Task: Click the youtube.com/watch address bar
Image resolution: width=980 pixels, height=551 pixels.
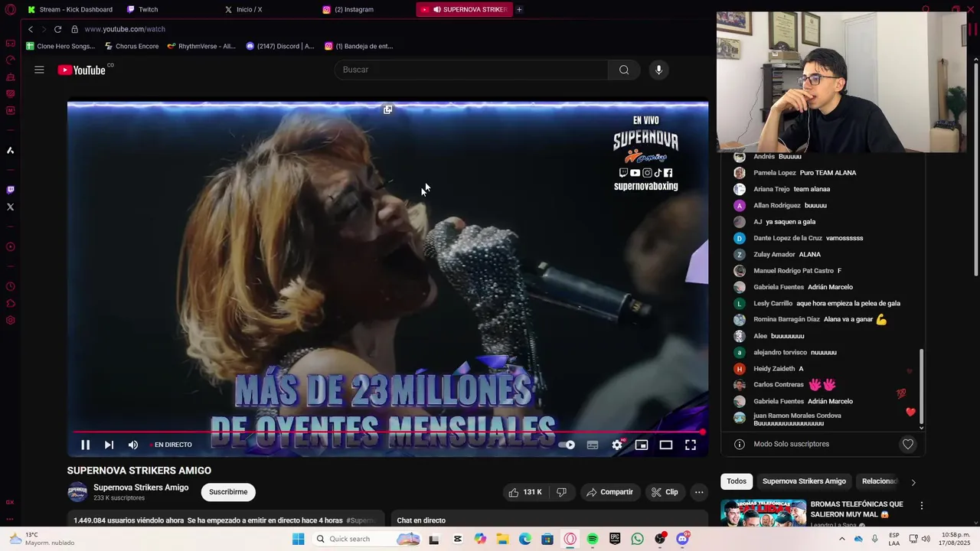Action: pos(125,29)
